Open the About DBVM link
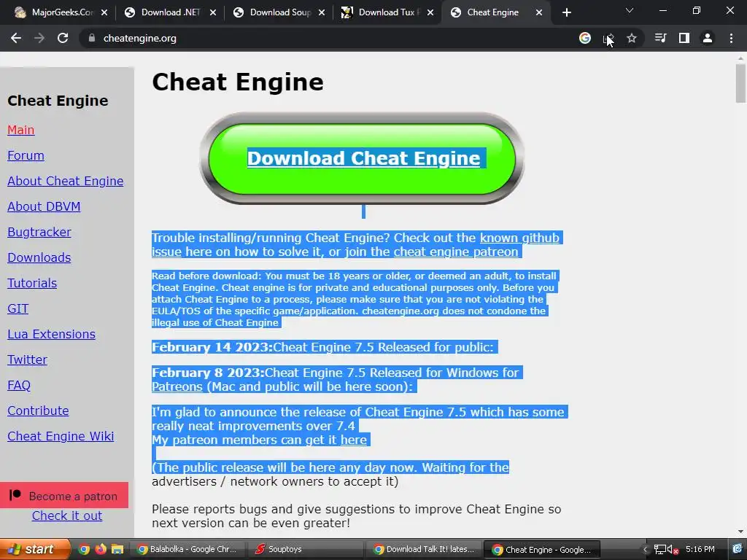The height and width of the screenshot is (560, 747). (x=44, y=206)
